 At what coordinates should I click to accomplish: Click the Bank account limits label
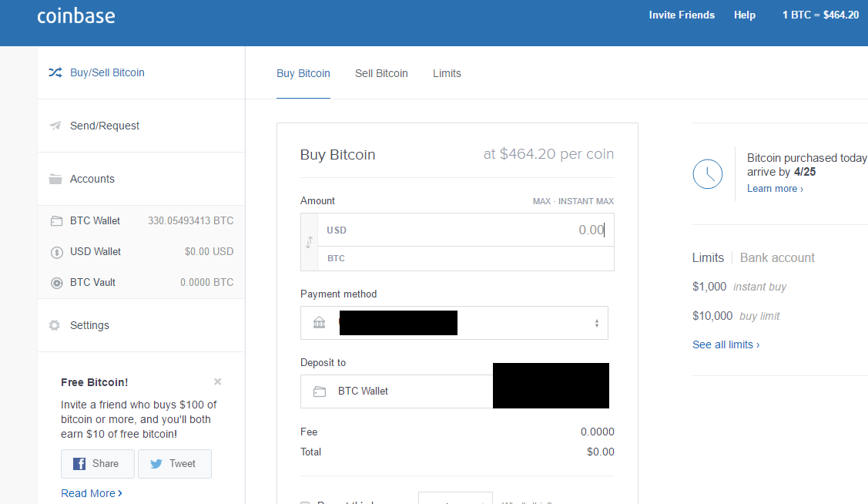(x=777, y=257)
